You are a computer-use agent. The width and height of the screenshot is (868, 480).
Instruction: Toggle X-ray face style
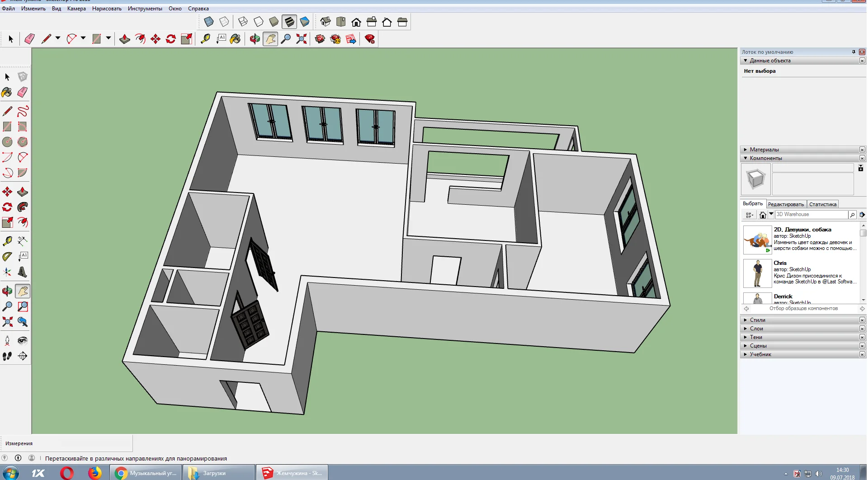209,22
